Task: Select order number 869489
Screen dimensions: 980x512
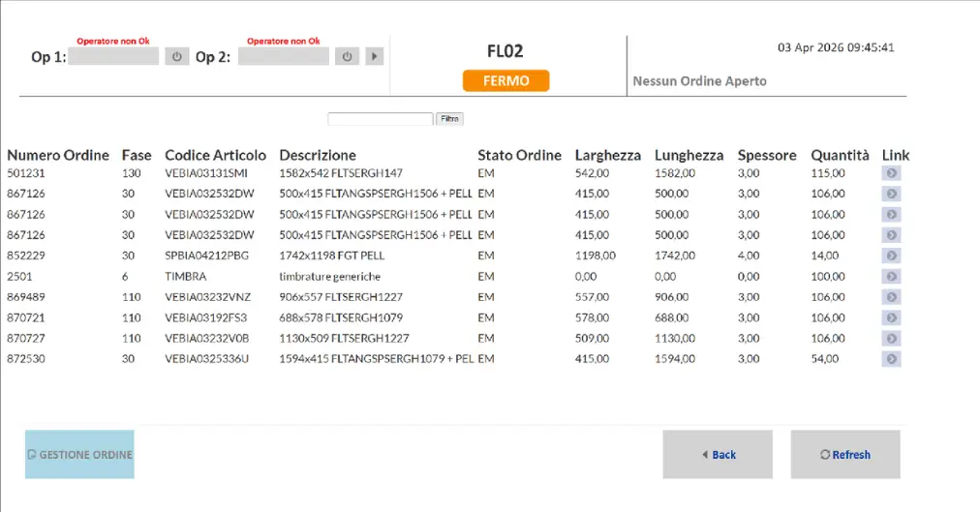Action: click(25, 296)
